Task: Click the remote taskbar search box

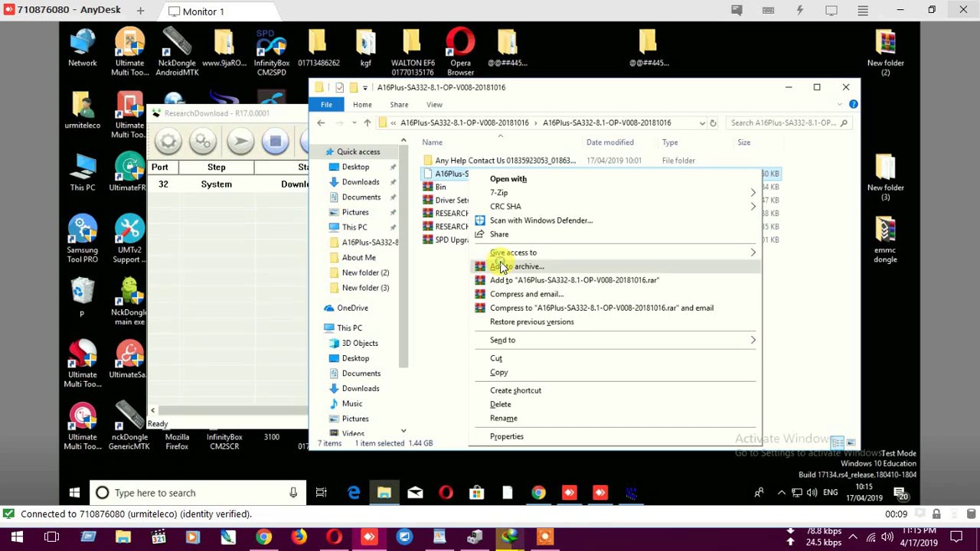Action: 198,493
